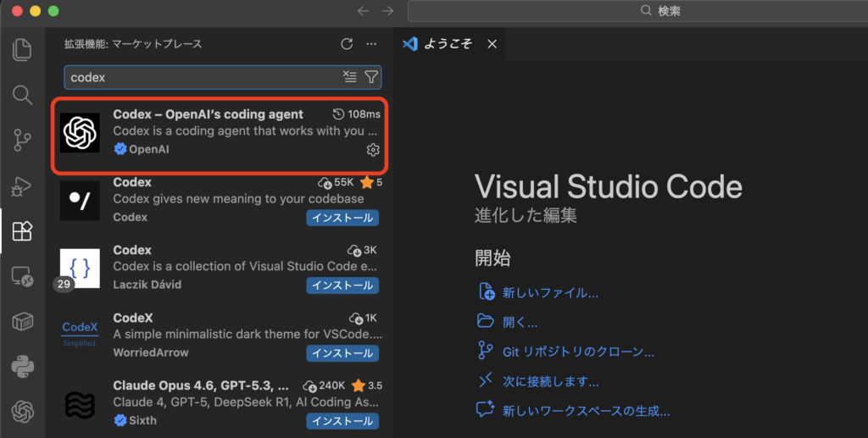This screenshot has width=868, height=438.
Task: Refresh the extensions marketplace list
Action: point(346,44)
